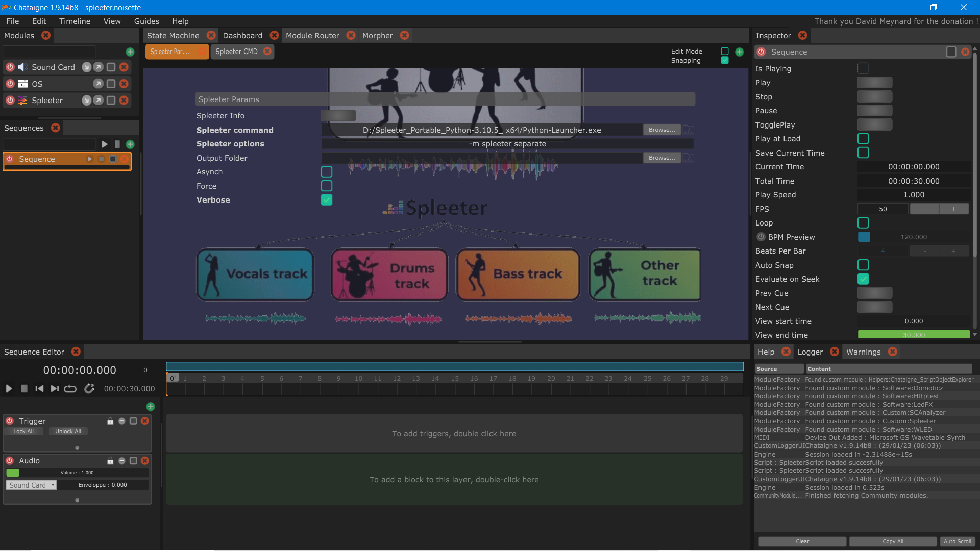Toggle loop icon in Sequence Editor transport
This screenshot has width=980, height=551.
pyautogui.click(x=70, y=389)
